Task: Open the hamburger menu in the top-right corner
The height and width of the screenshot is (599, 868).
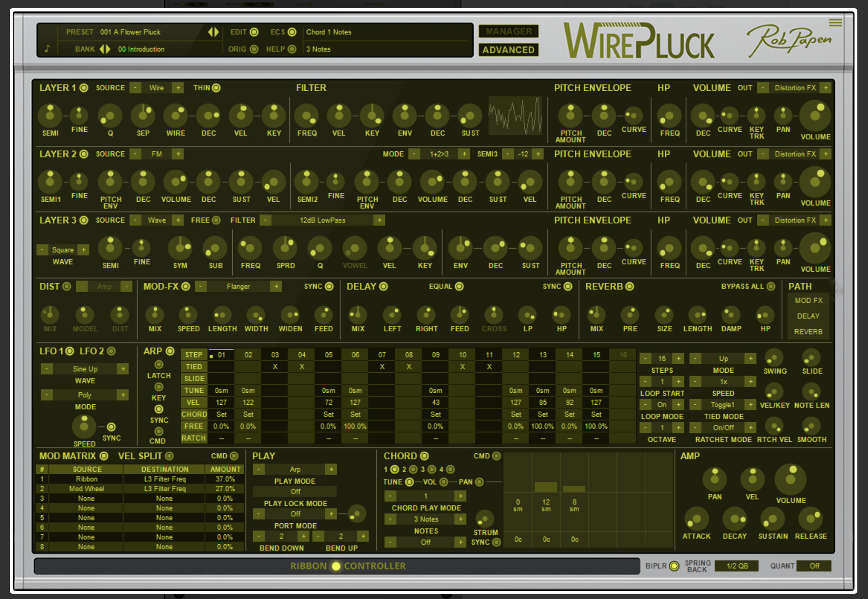Action: point(836,23)
